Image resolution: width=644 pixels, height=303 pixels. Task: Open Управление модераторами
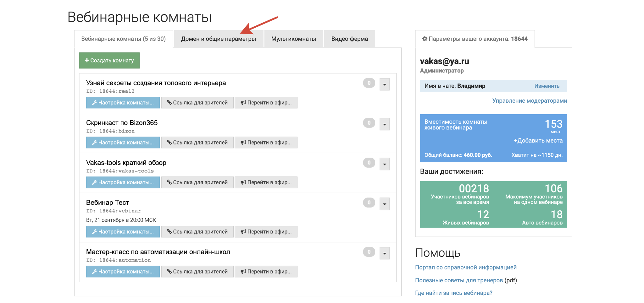(530, 100)
